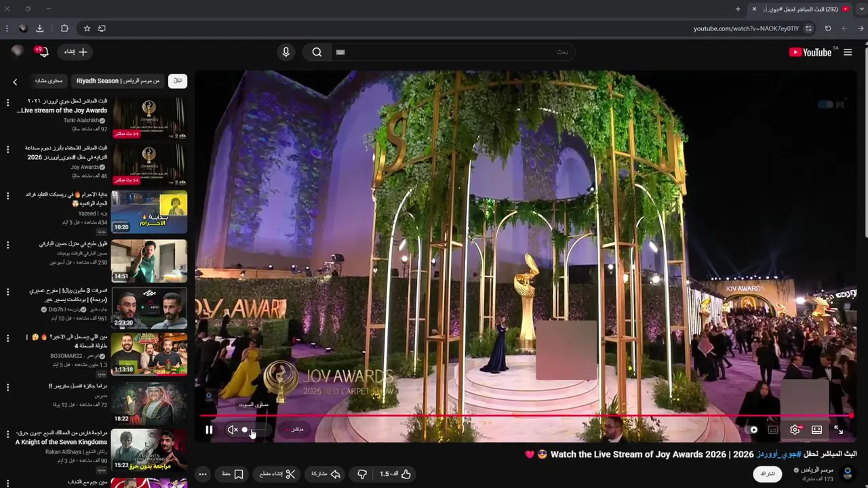The height and width of the screenshot is (488, 868).
Task: Open the YouTube account avatar menu
Action: click(18, 52)
